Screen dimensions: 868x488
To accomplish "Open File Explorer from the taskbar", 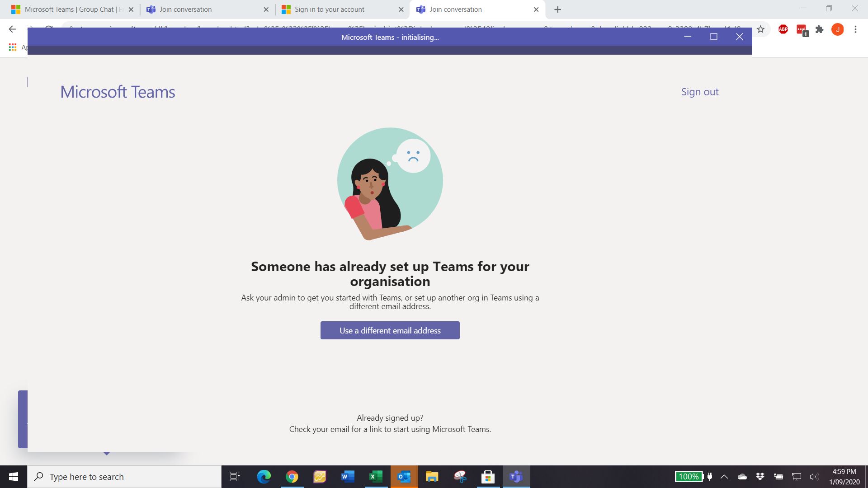I will point(432,476).
